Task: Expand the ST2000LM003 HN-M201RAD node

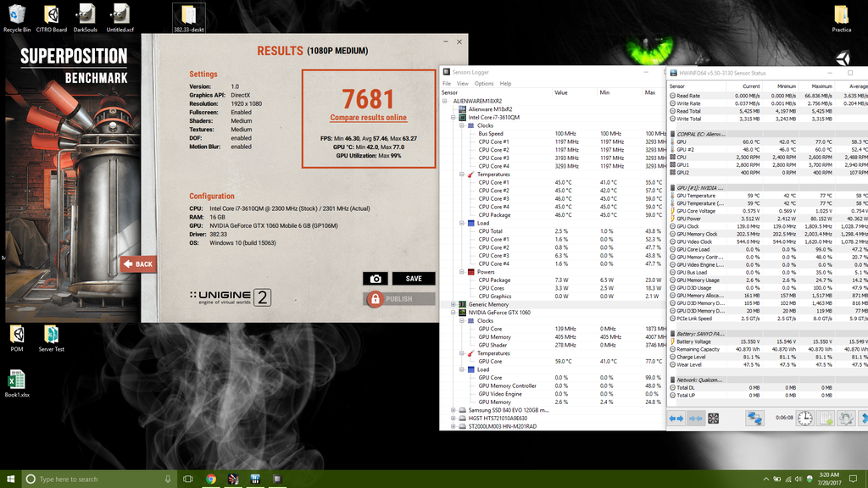Action: [x=453, y=427]
